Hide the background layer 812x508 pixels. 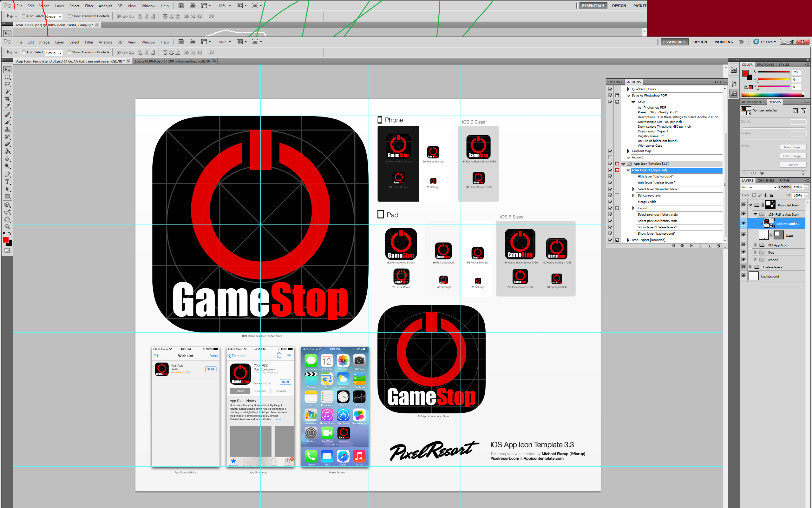[x=743, y=276]
